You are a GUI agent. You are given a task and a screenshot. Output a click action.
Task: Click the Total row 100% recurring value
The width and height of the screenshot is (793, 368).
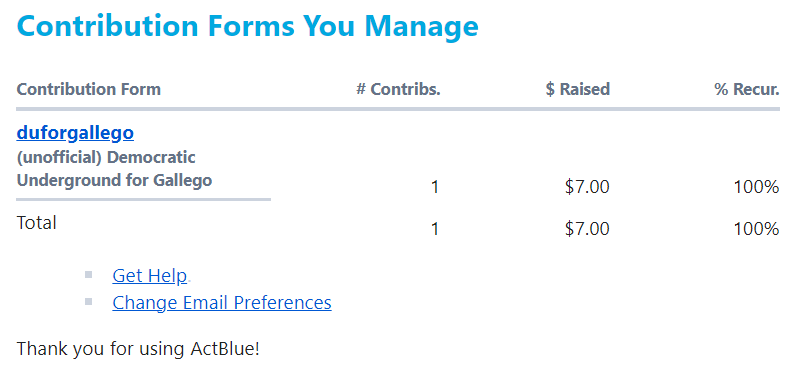[x=757, y=229]
